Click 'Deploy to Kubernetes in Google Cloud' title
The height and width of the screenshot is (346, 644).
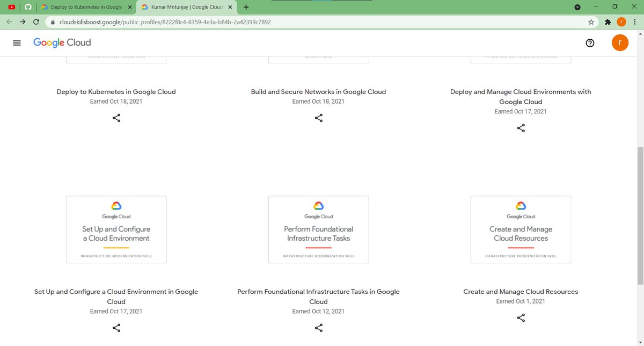116,92
